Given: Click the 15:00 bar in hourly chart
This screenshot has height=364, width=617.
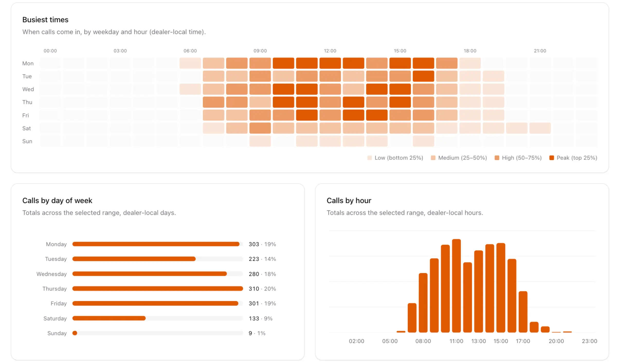Looking at the screenshot, I should tap(501, 288).
